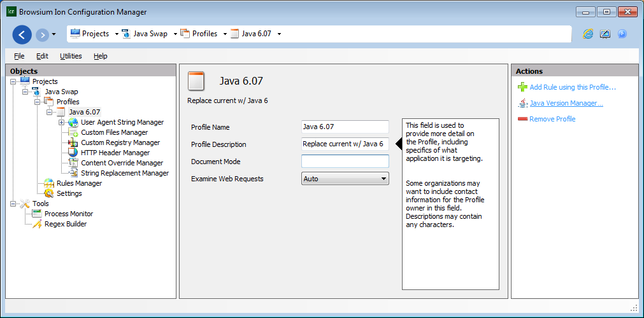Click the User Agent String Manager globe icon
Viewport: 644px width, 318px height.
tap(73, 122)
